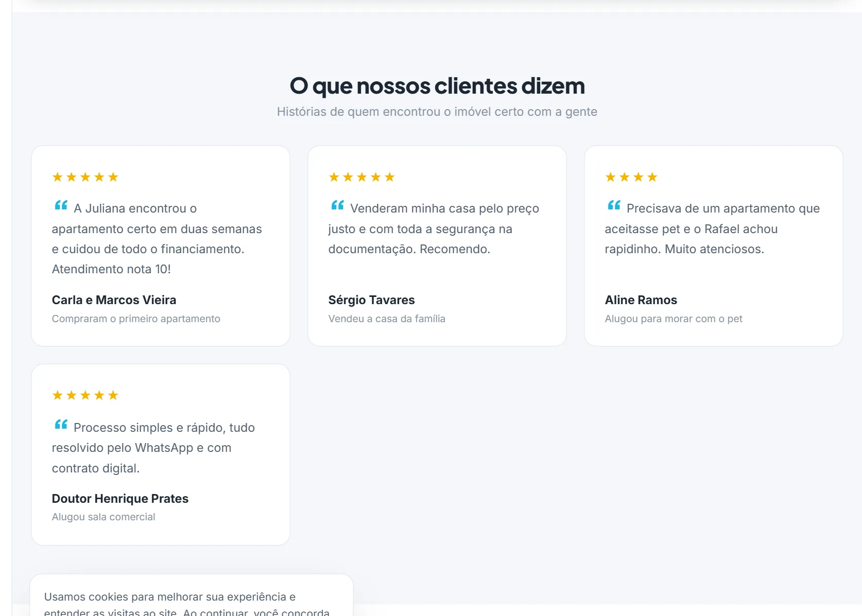Click the testimonial text 'documentação. Recomendo.'

(409, 249)
